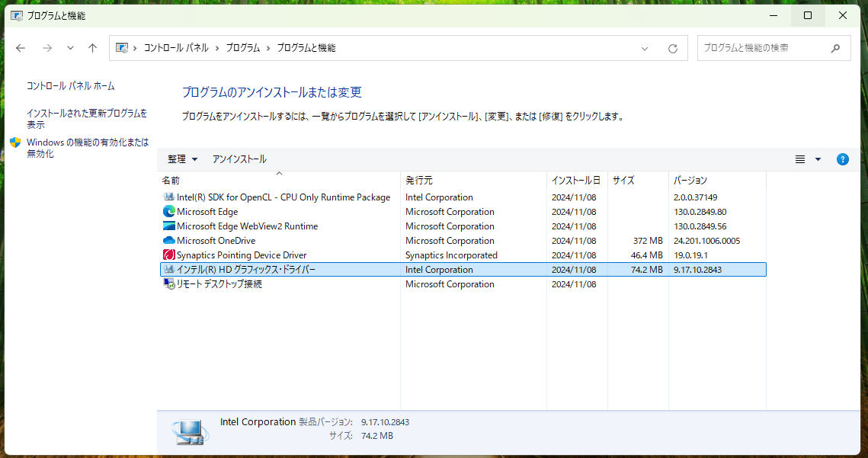Open Windows の機能の有効化または無効化 link
Viewport: 868px width, 458px height.
point(88,148)
